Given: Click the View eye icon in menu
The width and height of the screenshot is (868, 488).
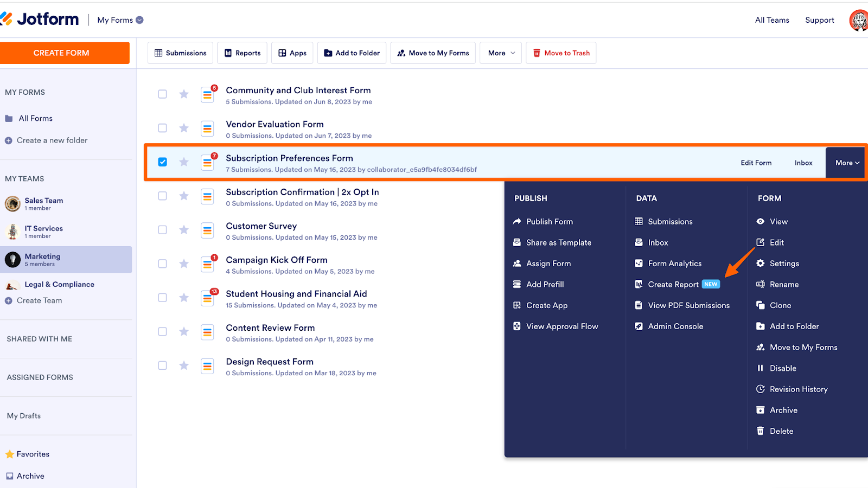Looking at the screenshot, I should tap(761, 222).
